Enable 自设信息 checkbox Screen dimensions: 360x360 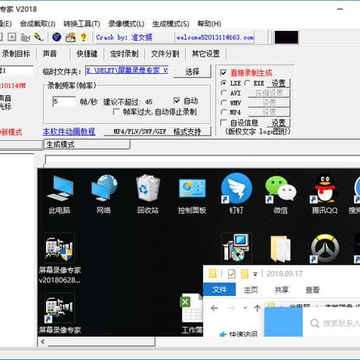[224, 122]
